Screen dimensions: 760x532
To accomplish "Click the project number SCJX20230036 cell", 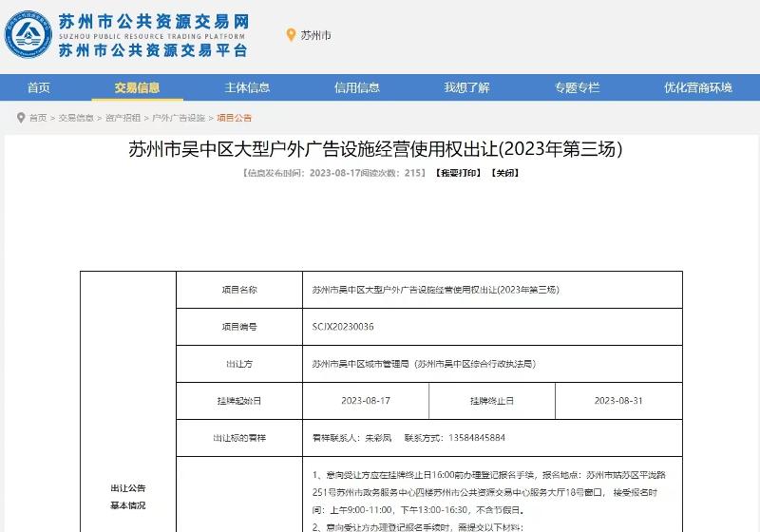I will [x=343, y=326].
